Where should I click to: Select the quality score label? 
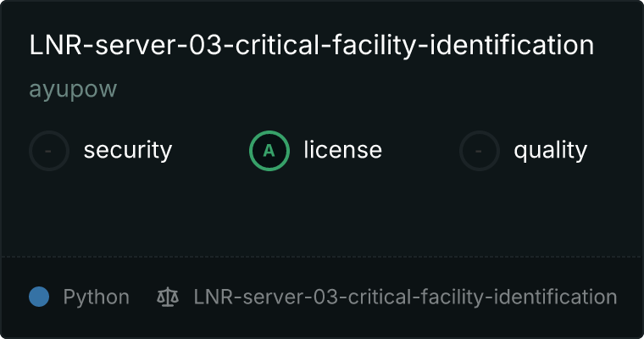click(x=550, y=150)
